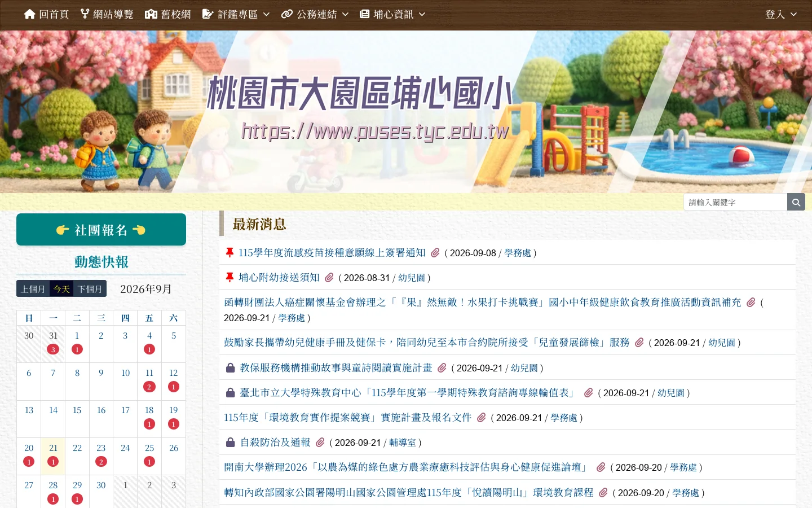This screenshot has width=812, height=508.
Task: Click event badge on September 19
Action: coord(174,424)
